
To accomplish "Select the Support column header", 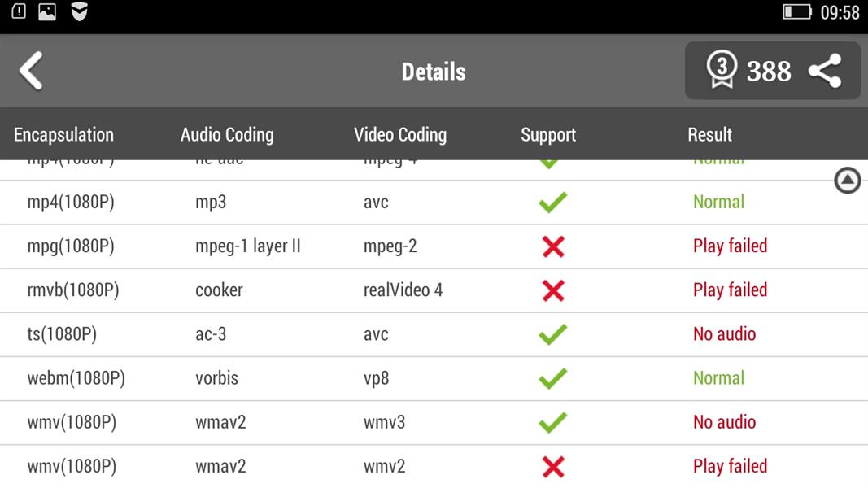I will (548, 135).
